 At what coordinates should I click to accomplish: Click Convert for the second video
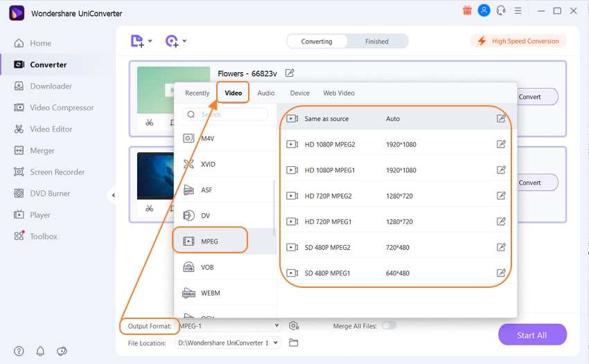(x=536, y=183)
